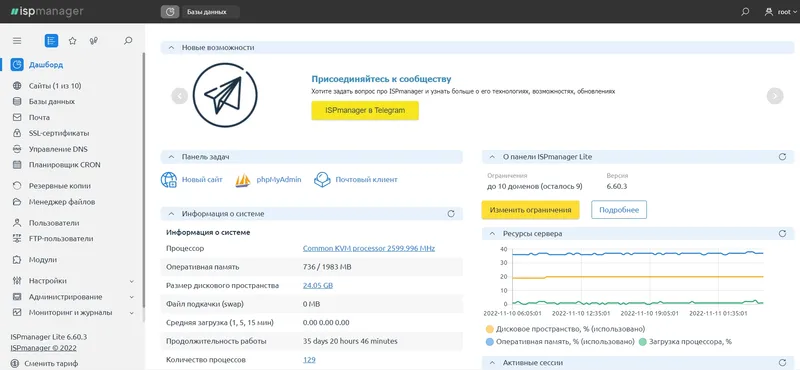This screenshot has width=800, height=370.
Task: Click Common KVM processor link
Action: (x=369, y=249)
